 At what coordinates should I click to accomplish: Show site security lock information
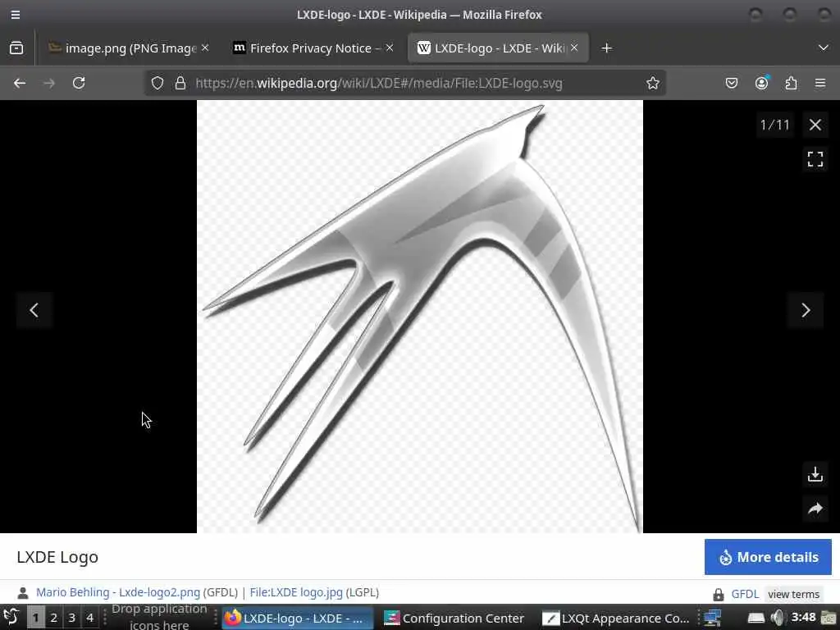[x=180, y=83]
